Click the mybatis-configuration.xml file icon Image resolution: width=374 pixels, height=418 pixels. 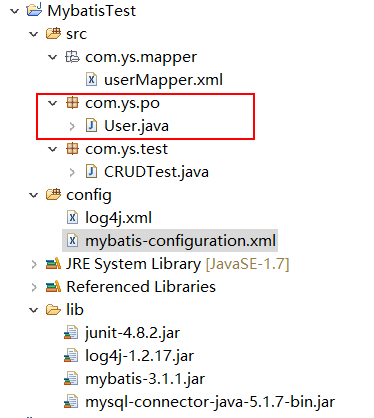point(72,240)
